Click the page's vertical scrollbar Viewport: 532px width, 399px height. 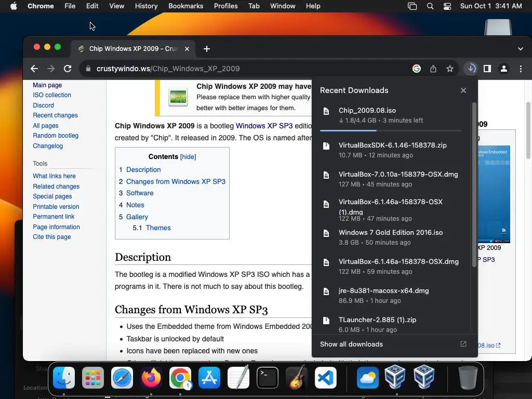click(528, 130)
